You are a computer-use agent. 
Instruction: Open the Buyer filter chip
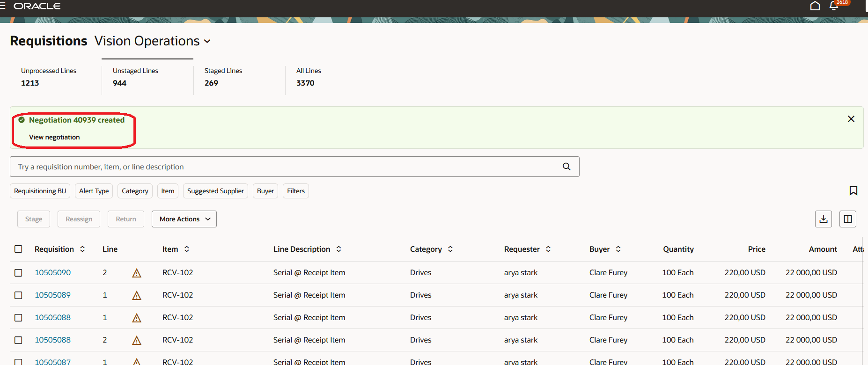pos(265,191)
